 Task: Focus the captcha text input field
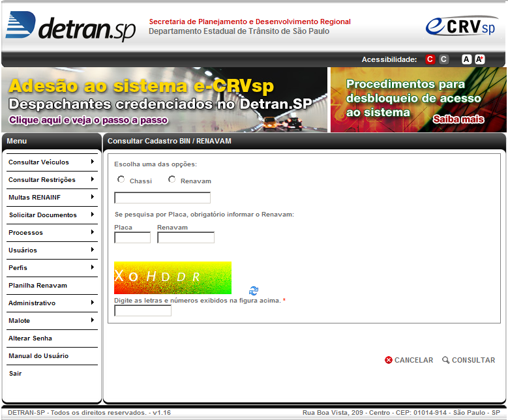(143, 311)
